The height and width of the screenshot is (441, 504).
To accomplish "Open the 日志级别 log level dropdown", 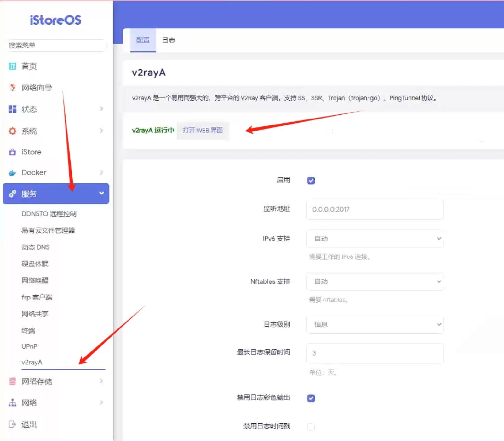I will tap(375, 324).
